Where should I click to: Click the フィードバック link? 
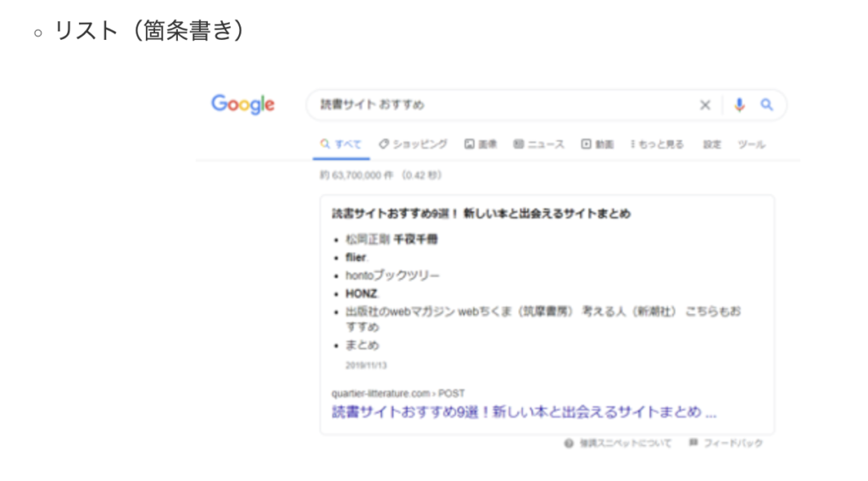pyautogui.click(x=733, y=444)
